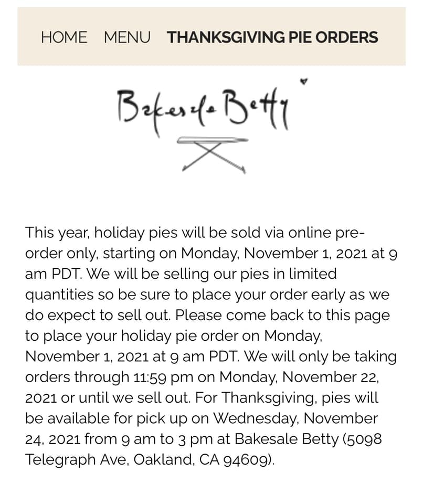Click 'Please come back to this page'
The height and width of the screenshot is (504, 423).
(x=282, y=315)
